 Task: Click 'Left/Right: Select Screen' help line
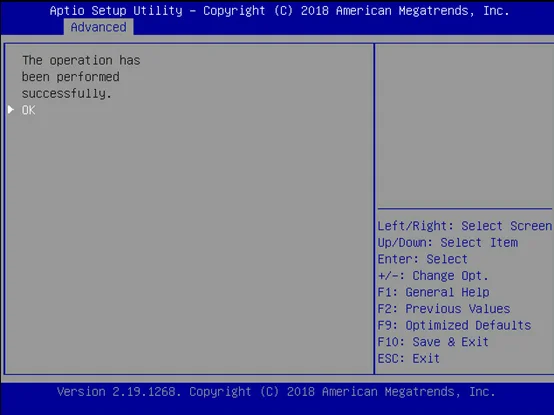coord(465,226)
